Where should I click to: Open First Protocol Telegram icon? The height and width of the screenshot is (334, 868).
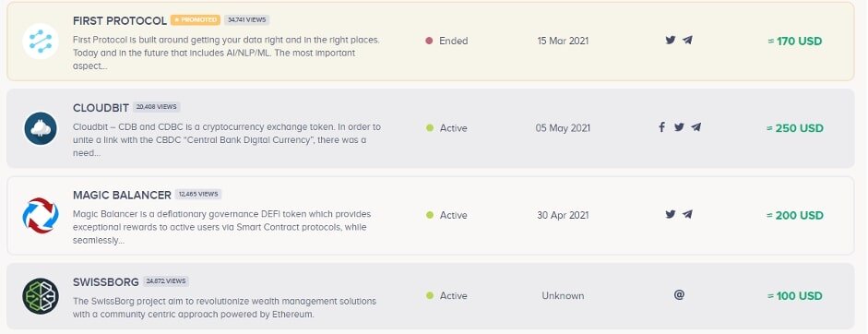point(687,40)
